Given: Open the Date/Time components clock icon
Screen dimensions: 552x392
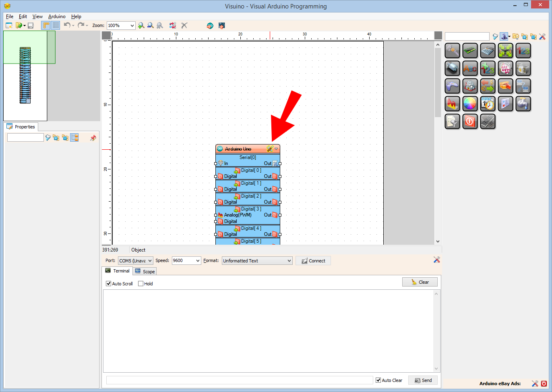Looking at the screenshot, I should click(488, 103).
